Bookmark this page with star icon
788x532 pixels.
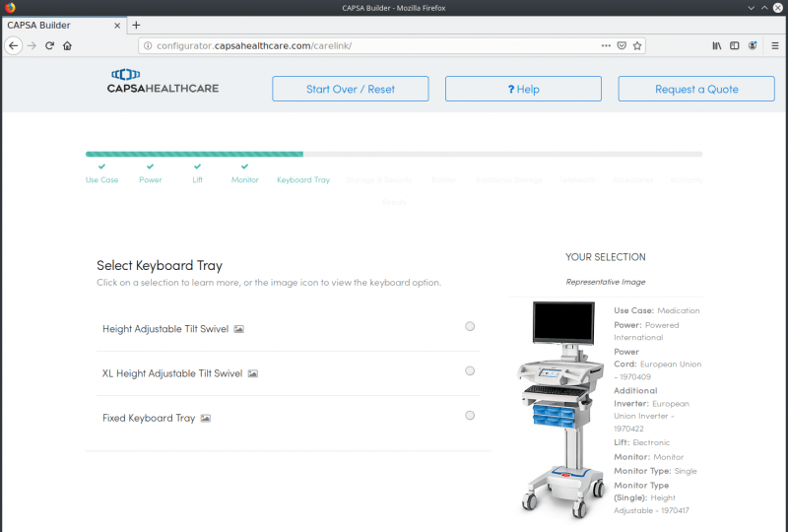pyautogui.click(x=637, y=45)
